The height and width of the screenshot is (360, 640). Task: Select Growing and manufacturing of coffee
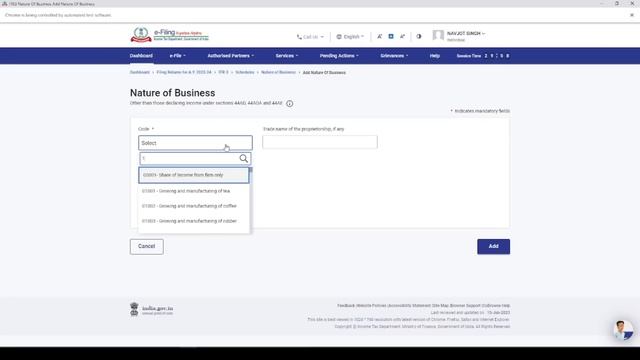click(193, 206)
